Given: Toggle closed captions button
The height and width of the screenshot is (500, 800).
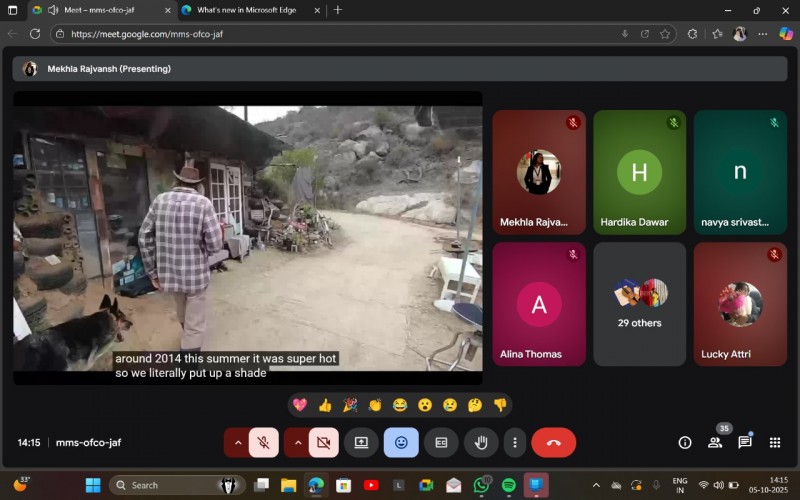Looking at the screenshot, I should tap(441, 442).
